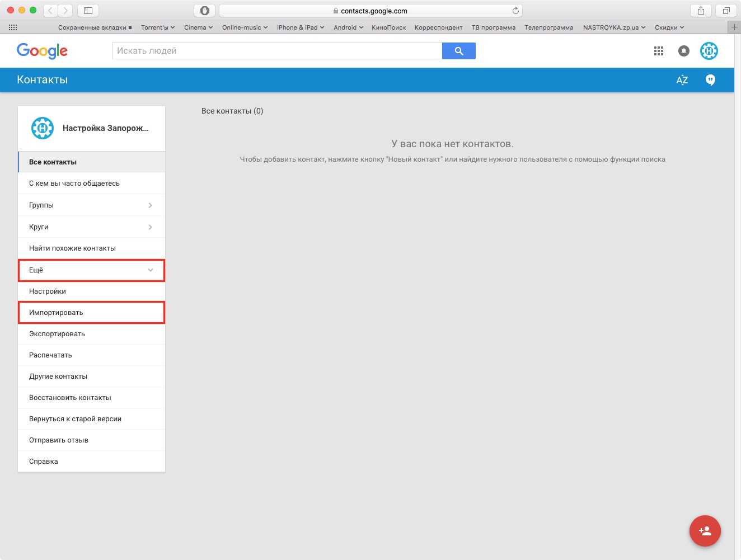Open the Google apps grid

[x=658, y=51]
